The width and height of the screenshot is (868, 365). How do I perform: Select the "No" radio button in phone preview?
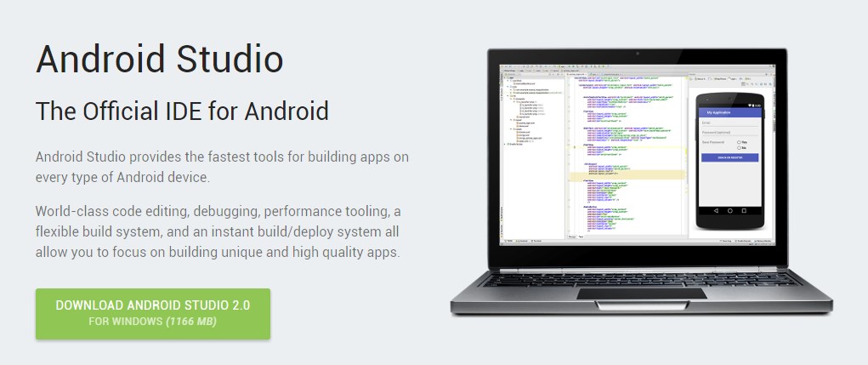(x=739, y=148)
